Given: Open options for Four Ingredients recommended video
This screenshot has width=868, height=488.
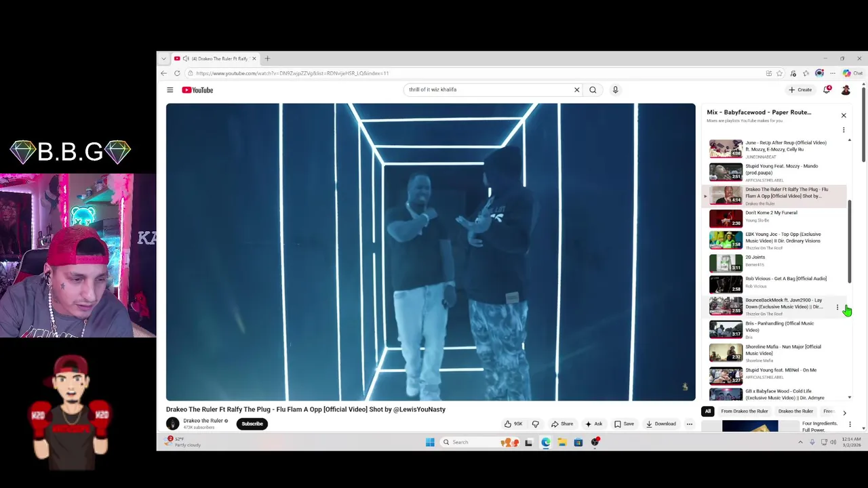Looking at the screenshot, I should (x=850, y=424).
